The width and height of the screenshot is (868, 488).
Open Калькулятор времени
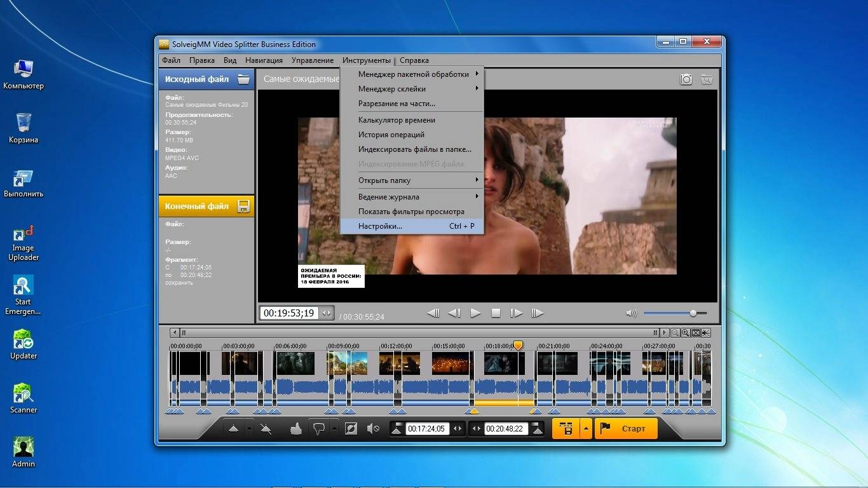(x=412, y=120)
